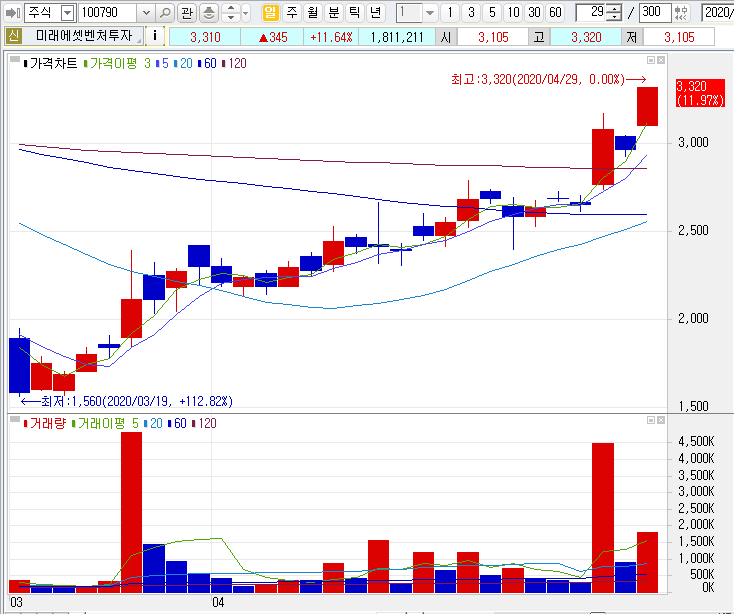
Task: Click the ▲345 price change cell
Action: [272, 37]
